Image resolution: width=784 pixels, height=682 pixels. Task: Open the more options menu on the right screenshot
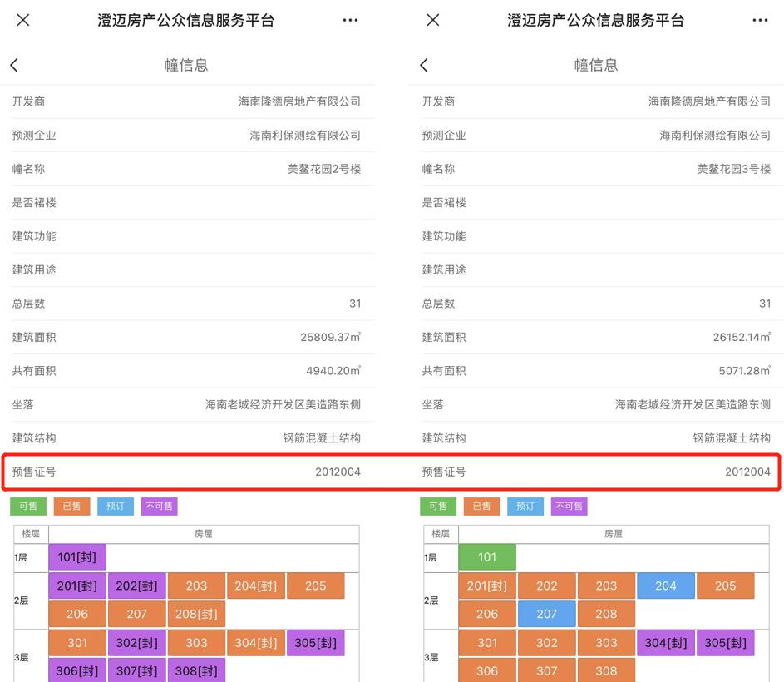(x=760, y=20)
